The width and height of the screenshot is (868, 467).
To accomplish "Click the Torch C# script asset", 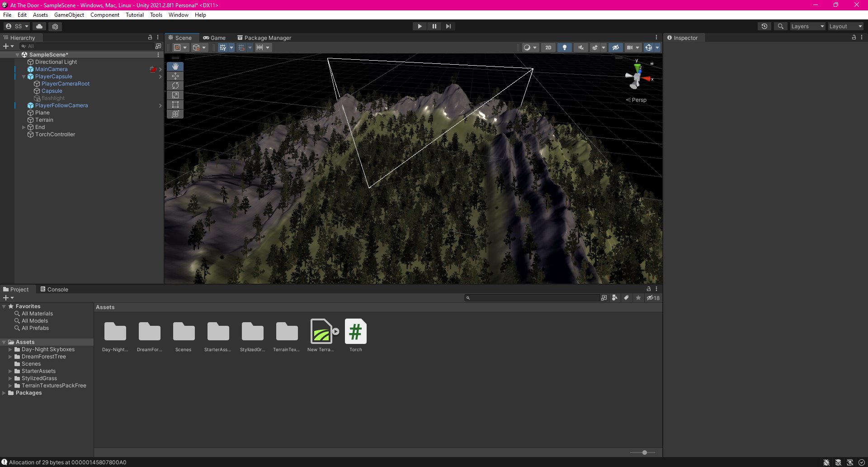I will (x=355, y=332).
